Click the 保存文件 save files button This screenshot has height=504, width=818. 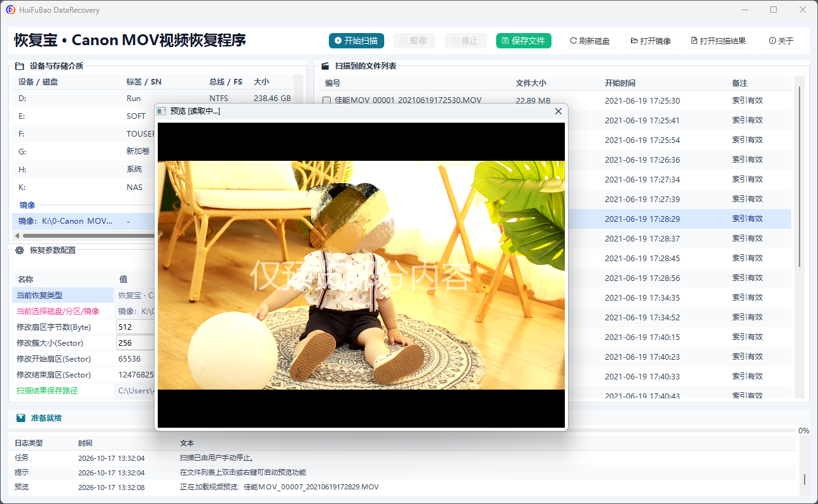[x=523, y=41]
